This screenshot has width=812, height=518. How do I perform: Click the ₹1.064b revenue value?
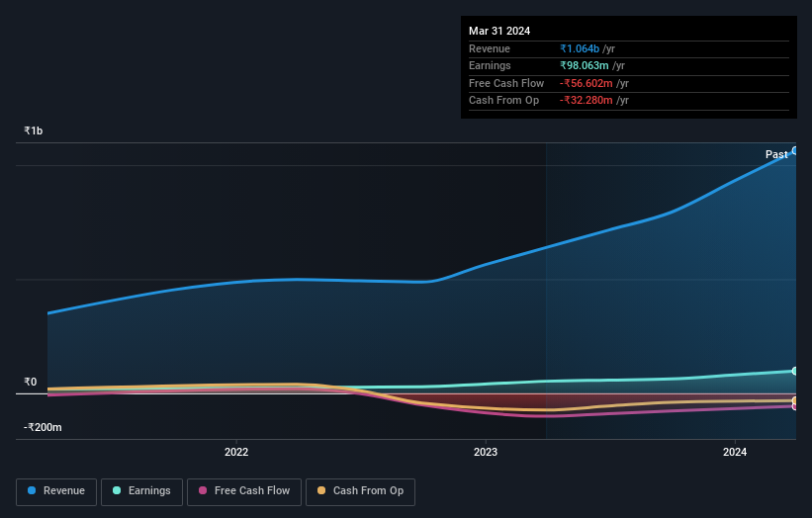(580, 48)
